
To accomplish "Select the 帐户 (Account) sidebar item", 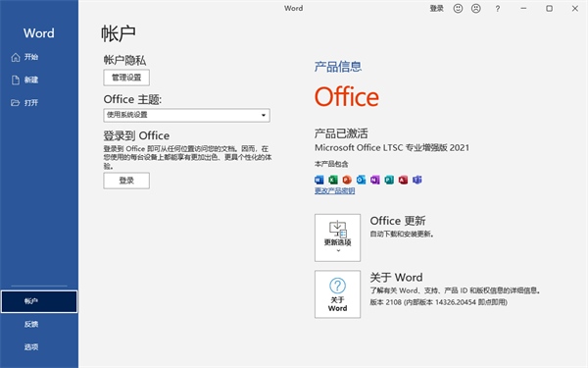I will click(39, 301).
